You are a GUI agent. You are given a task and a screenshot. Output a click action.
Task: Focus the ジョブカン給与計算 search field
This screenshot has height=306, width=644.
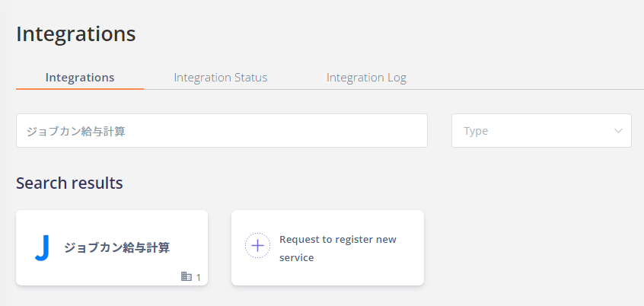tap(222, 131)
